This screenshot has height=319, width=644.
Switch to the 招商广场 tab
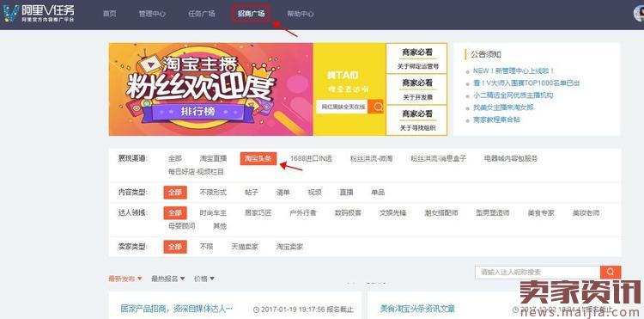click(251, 14)
